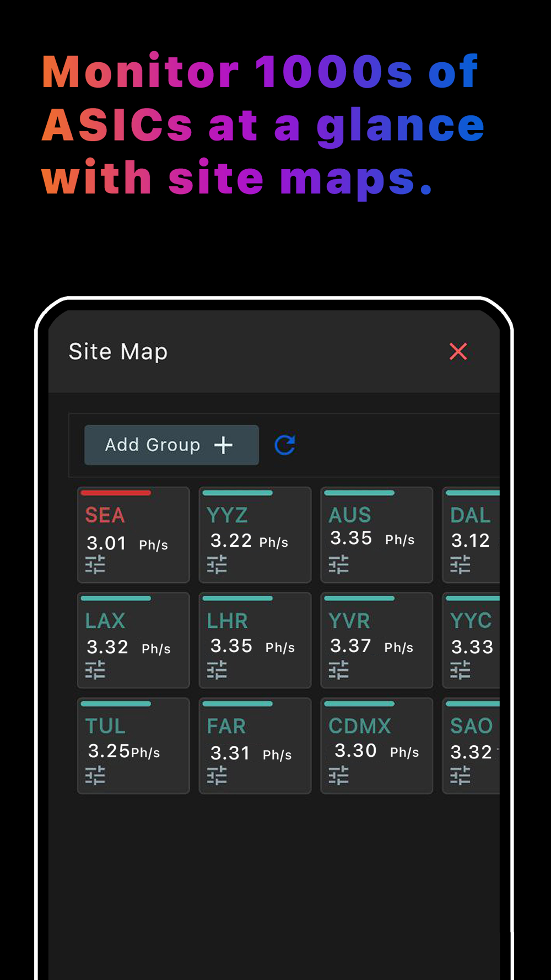Open settings sliders on SAO card
The height and width of the screenshot is (980, 551).
461,776
